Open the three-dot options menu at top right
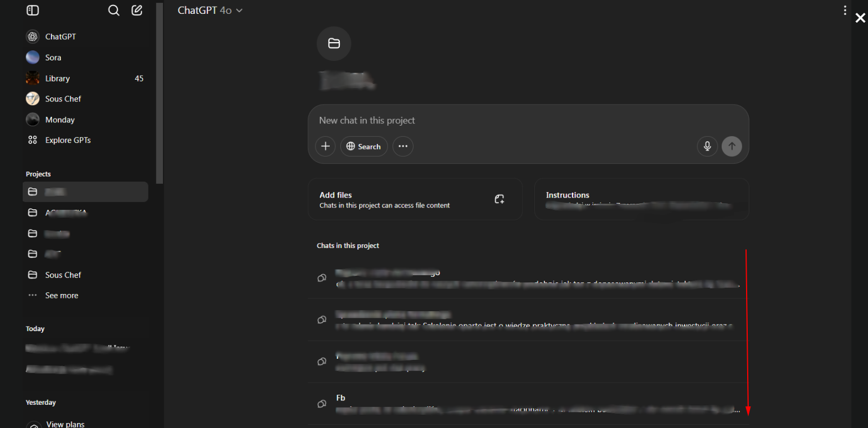The width and height of the screenshot is (868, 428). click(x=845, y=10)
